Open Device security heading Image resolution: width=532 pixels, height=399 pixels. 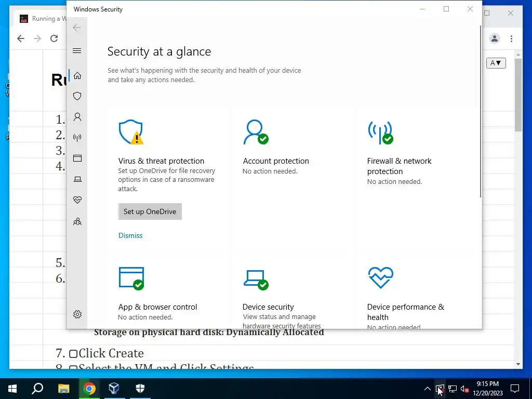pyautogui.click(x=268, y=307)
